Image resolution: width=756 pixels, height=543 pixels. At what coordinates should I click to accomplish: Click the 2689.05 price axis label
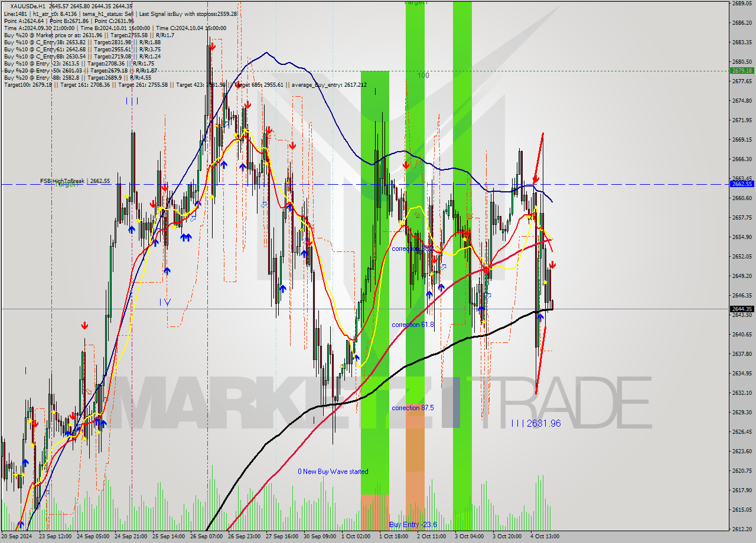742,4
